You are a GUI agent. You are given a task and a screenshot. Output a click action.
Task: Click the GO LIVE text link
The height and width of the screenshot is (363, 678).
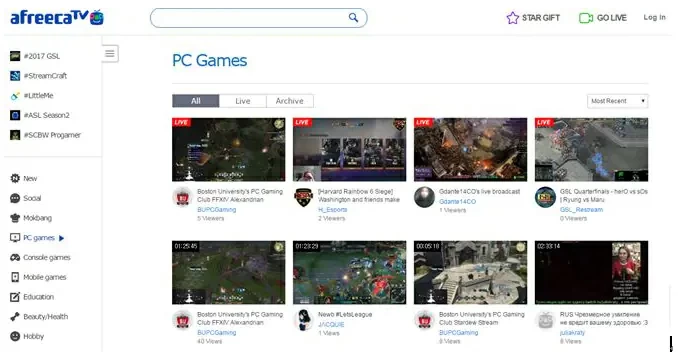coord(611,18)
